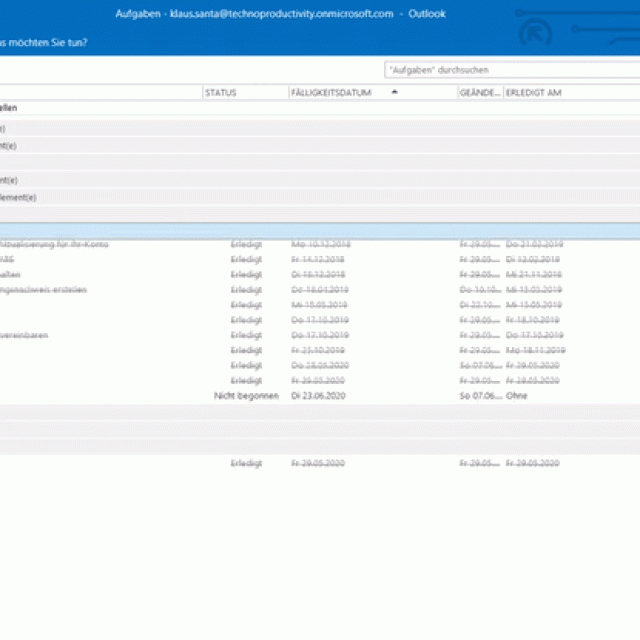Select the due date 'Fr 14.12.2018'
The height and width of the screenshot is (640, 640).
pos(318,259)
